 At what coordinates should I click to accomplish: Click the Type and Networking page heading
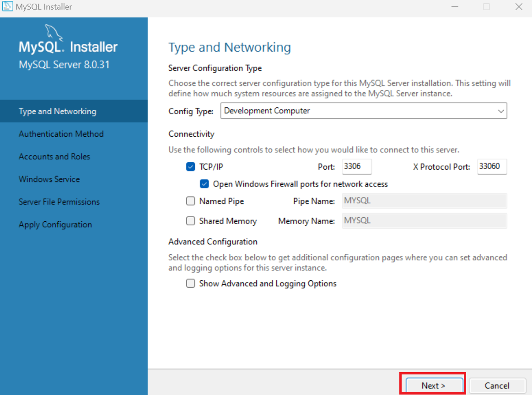point(230,48)
